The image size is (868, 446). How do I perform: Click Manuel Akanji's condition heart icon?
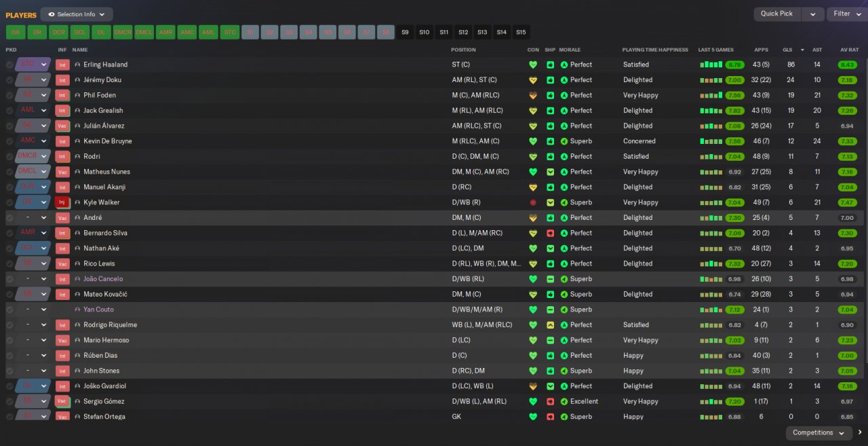(x=533, y=187)
